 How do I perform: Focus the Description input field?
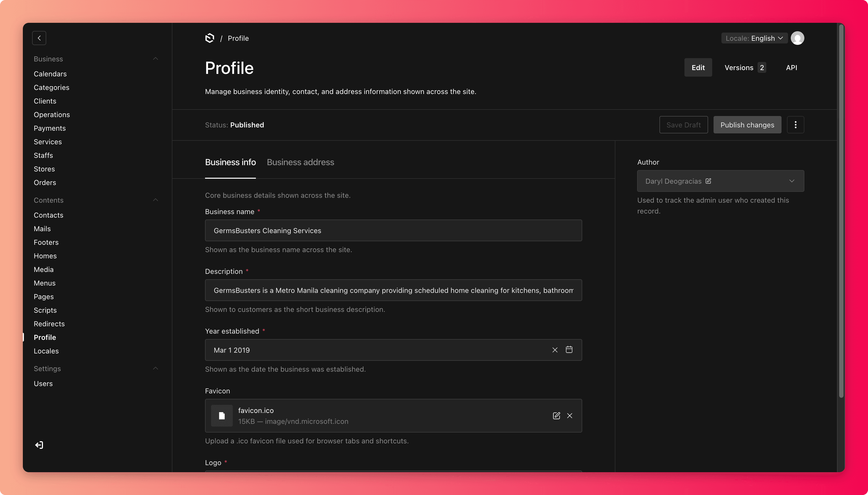tap(393, 290)
